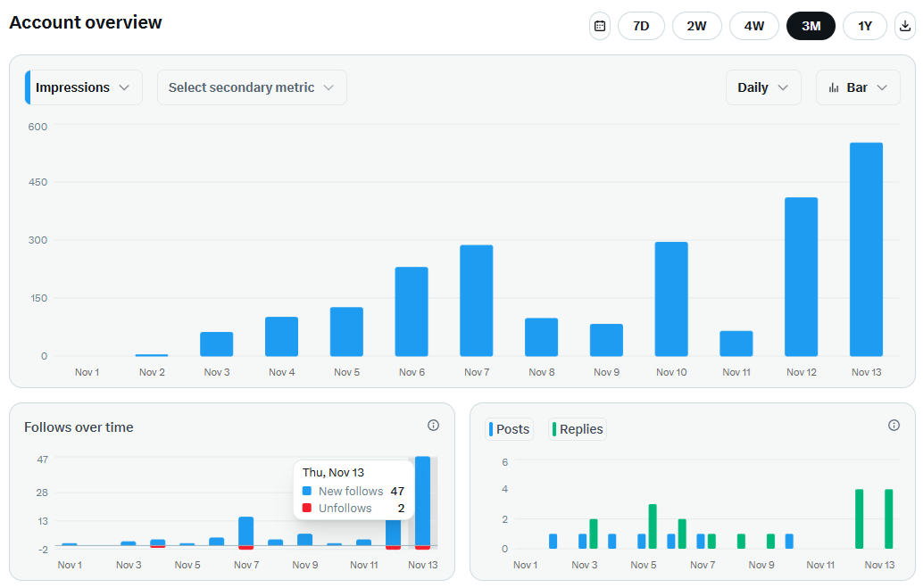Image resolution: width=923 pixels, height=588 pixels.
Task: Click the Unfollows 2 tooltip row
Action: 353,508
